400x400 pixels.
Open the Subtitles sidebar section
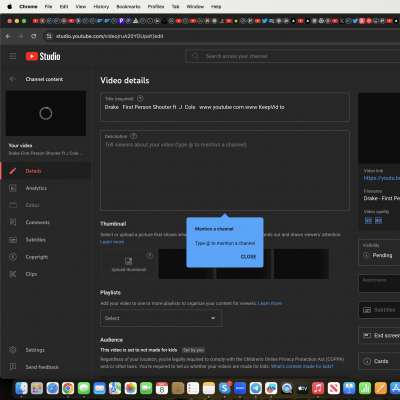pos(35,240)
